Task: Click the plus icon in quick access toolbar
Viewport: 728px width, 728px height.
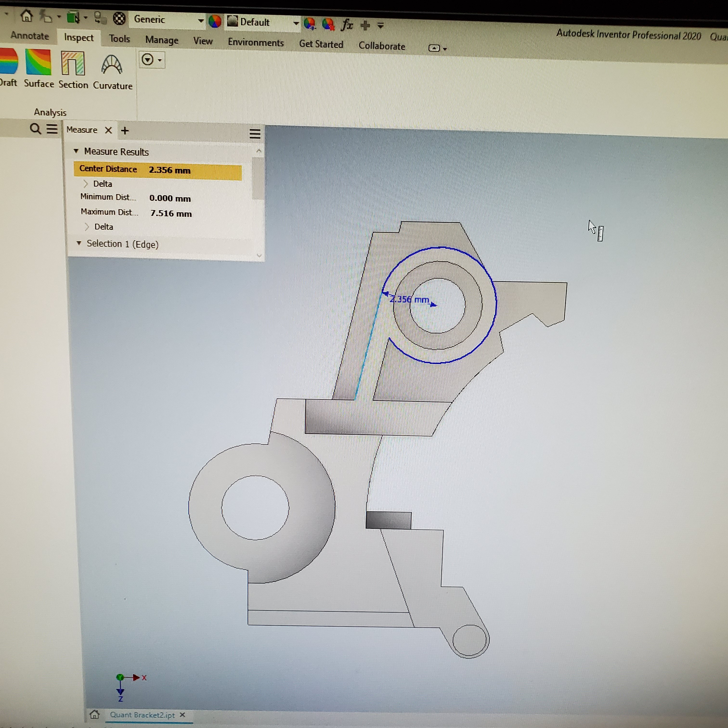Action: [365, 26]
